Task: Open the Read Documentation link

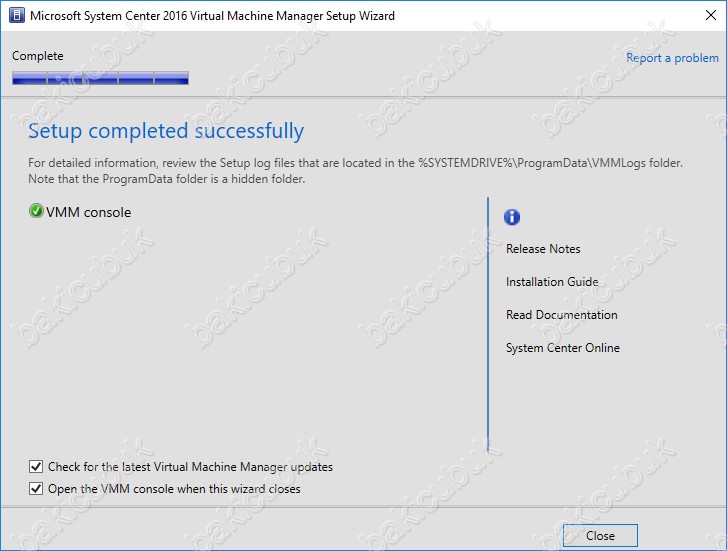Action: coord(561,315)
